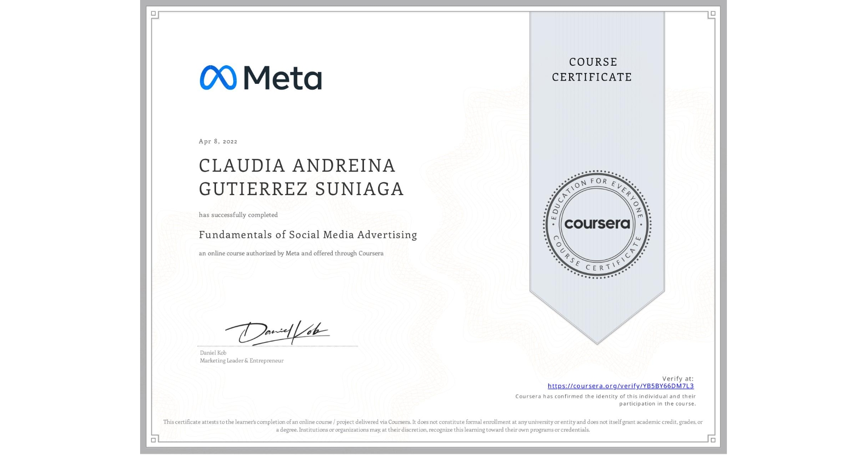868x455 pixels.
Task: Click the 'Verify at:' label
Action: [x=678, y=379]
